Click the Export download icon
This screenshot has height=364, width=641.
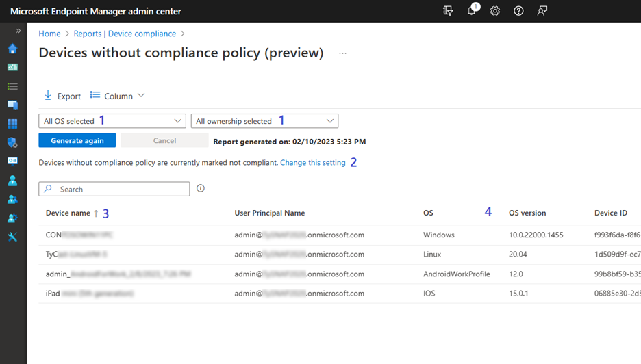(48, 95)
